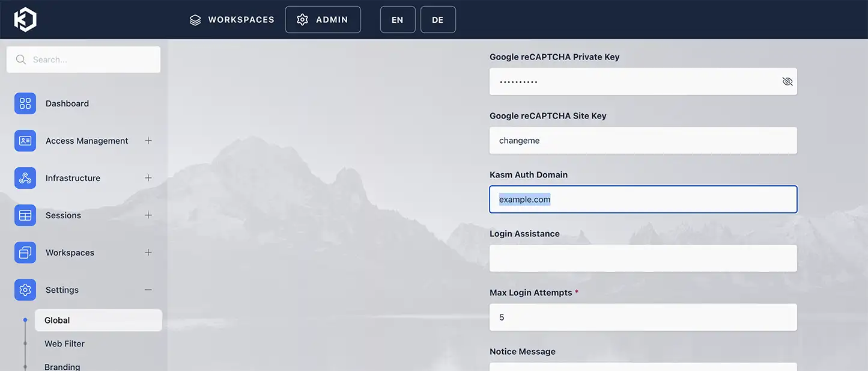Select the Dashboard grid icon
The width and height of the screenshot is (868, 371).
[25, 103]
